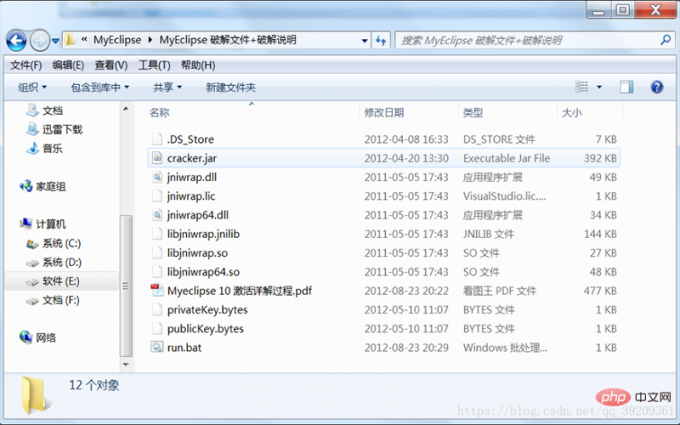Select the .DS_Store file icon
The image size is (680, 425).
point(157,139)
